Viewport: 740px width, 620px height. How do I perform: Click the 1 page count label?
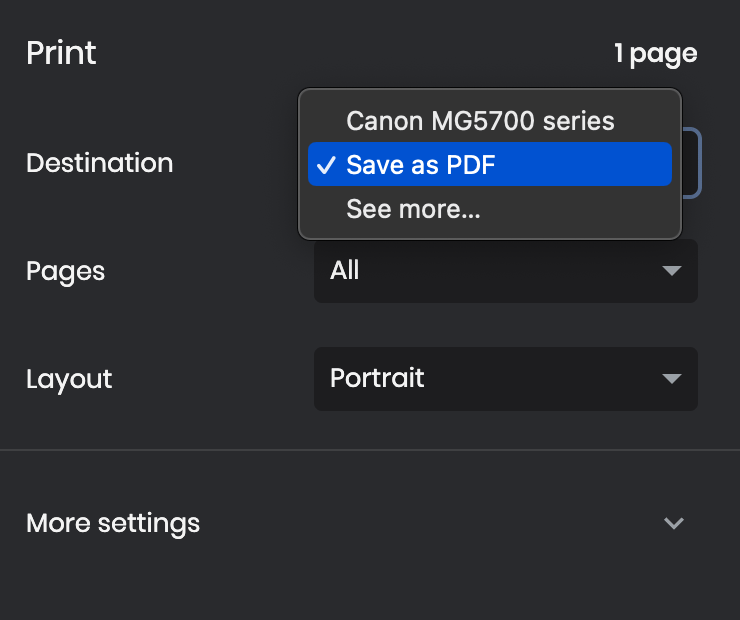pyautogui.click(x=656, y=54)
